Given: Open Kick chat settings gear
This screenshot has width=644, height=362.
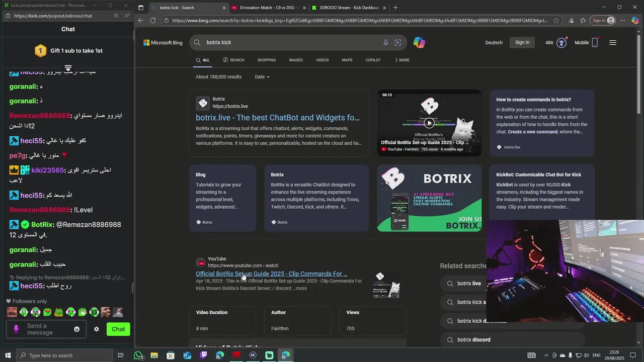Looking at the screenshot, I should pyautogui.click(x=97, y=329).
